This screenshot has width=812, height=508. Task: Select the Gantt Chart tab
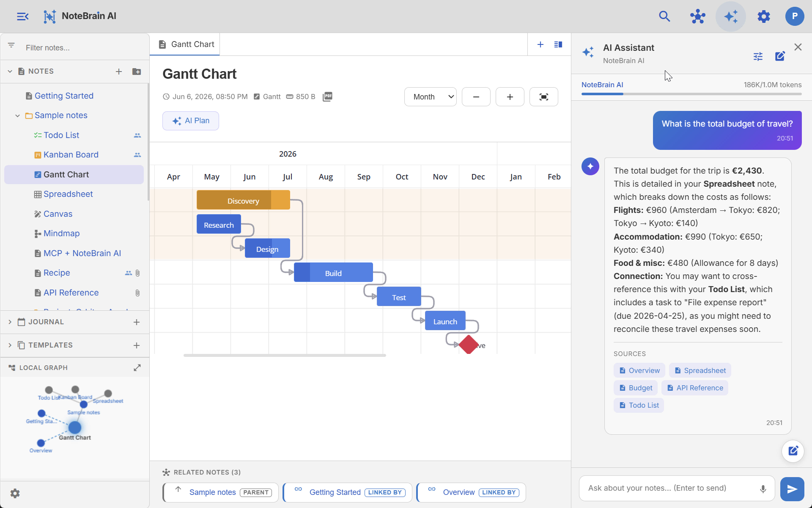pos(185,44)
